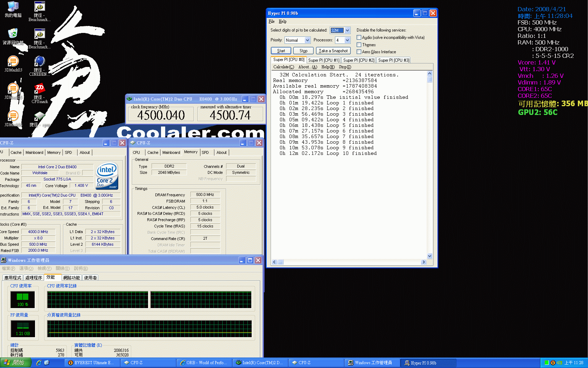This screenshot has height=368, width=588.
Task: Click the horizontal scrollbar right arrow in Super PI
Action: pos(423,262)
